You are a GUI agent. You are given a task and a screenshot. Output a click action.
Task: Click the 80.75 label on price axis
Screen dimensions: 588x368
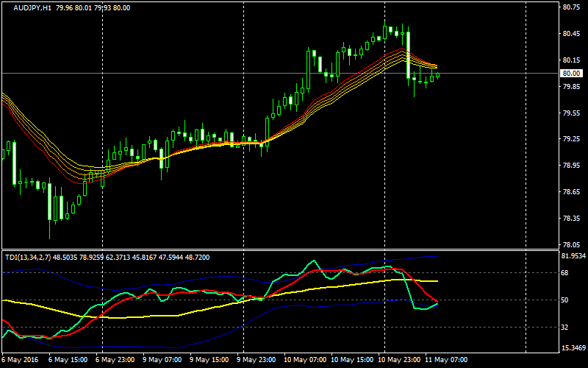(x=572, y=7)
